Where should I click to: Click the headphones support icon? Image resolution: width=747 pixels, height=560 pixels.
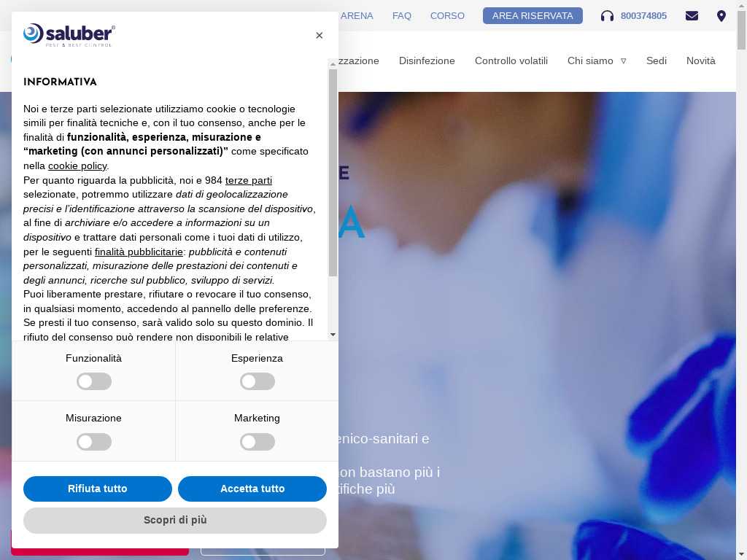607,16
